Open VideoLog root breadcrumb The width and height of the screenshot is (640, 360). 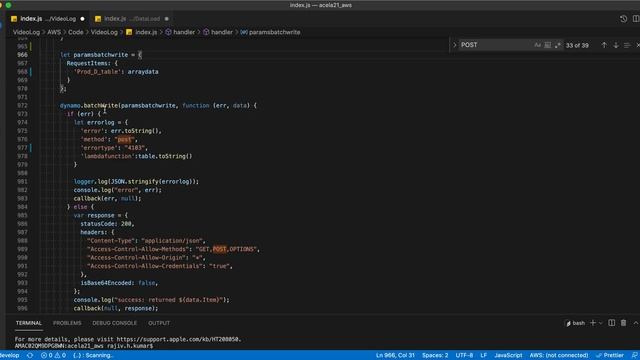point(26,32)
